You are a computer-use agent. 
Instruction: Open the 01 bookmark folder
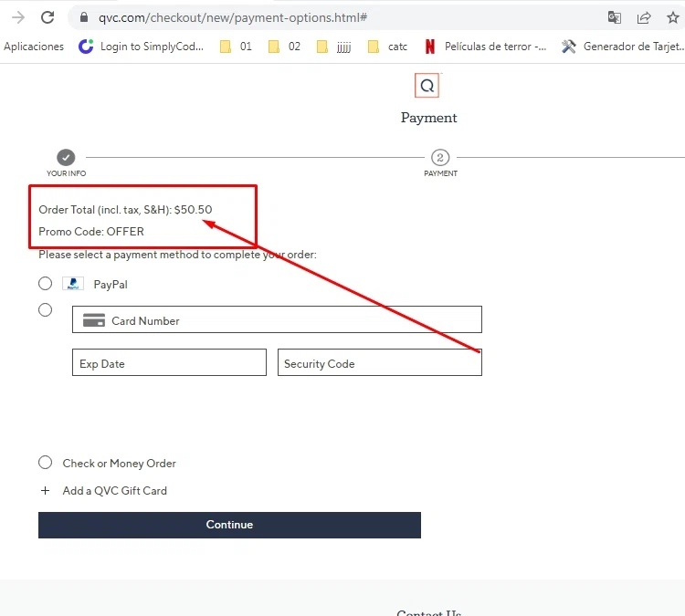tap(236, 47)
